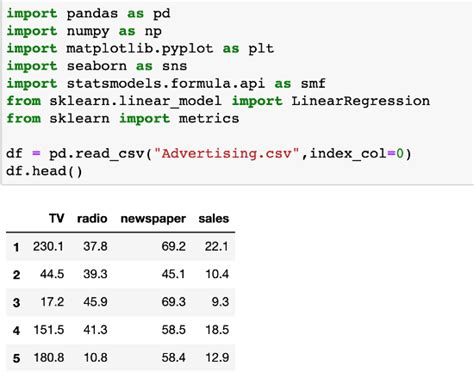This screenshot has width=474, height=372.
Task: Click the sales value 12.9
Action: [x=217, y=358]
